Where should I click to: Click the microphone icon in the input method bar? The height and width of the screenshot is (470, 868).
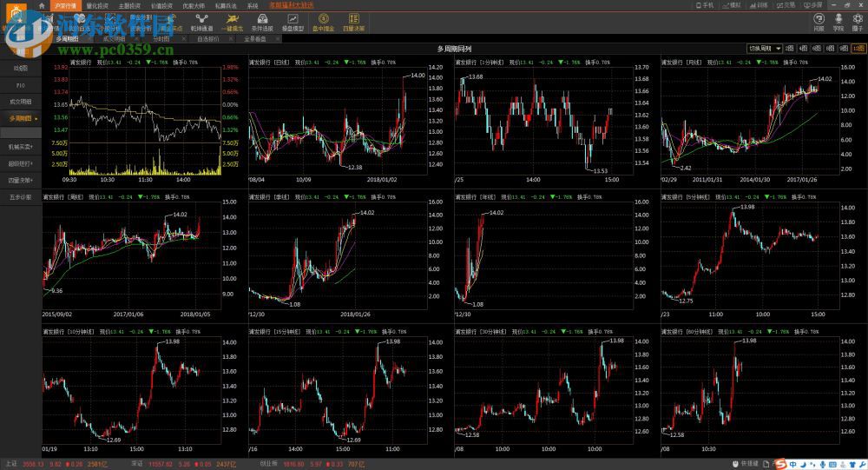pyautogui.click(x=823, y=465)
